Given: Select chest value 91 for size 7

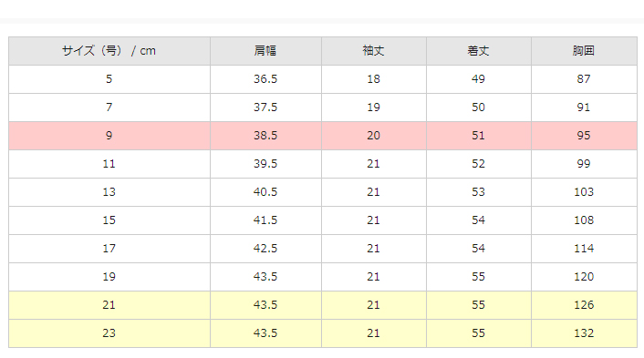Looking at the screenshot, I should 584,107.
